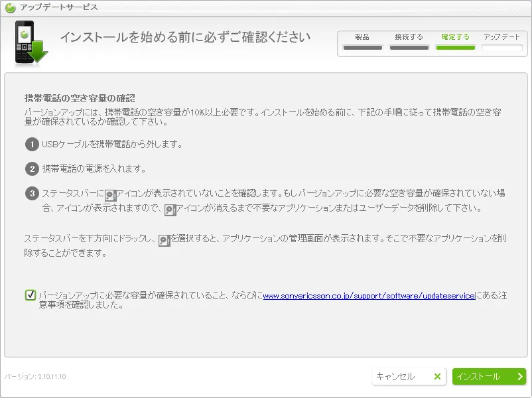Click the green progress bar under 確定する
The image size is (532, 398).
pyautogui.click(x=455, y=48)
